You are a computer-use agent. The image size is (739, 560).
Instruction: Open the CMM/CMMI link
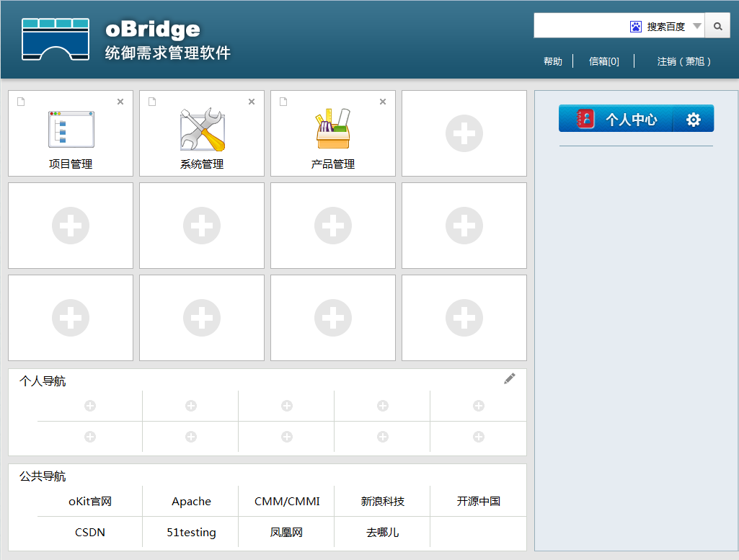(x=287, y=501)
